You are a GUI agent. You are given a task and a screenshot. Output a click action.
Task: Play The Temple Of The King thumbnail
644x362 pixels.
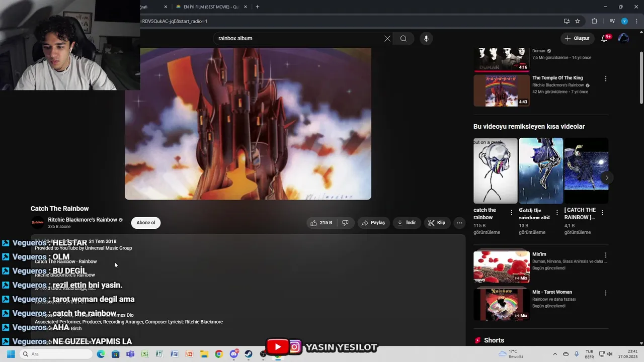click(x=502, y=90)
